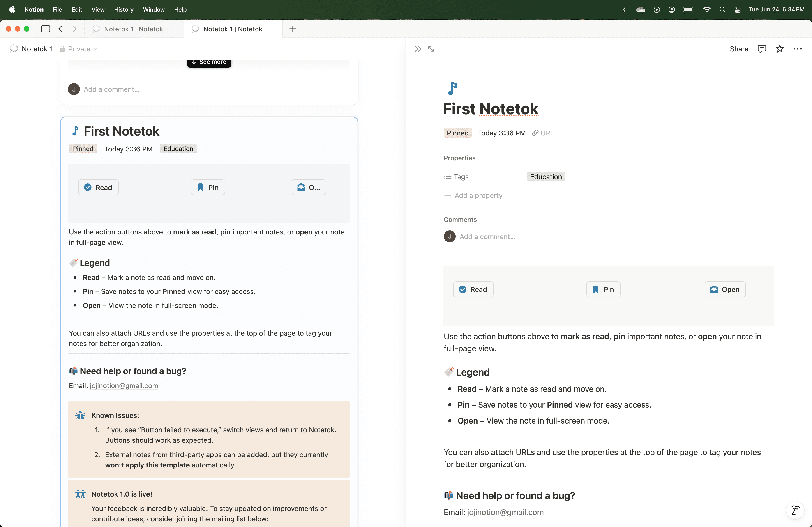The width and height of the screenshot is (812, 527).
Task: Click the Notion AI assistant floating icon
Action: (x=795, y=510)
